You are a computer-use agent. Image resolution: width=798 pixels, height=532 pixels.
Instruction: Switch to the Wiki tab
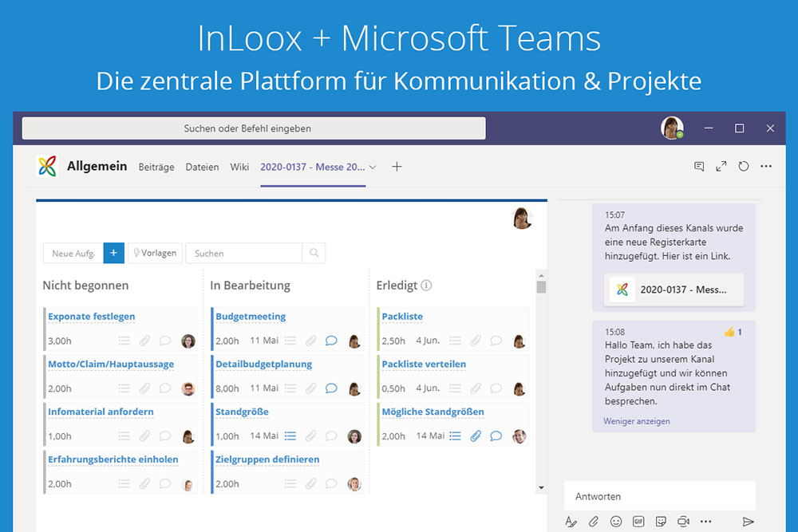coord(239,167)
